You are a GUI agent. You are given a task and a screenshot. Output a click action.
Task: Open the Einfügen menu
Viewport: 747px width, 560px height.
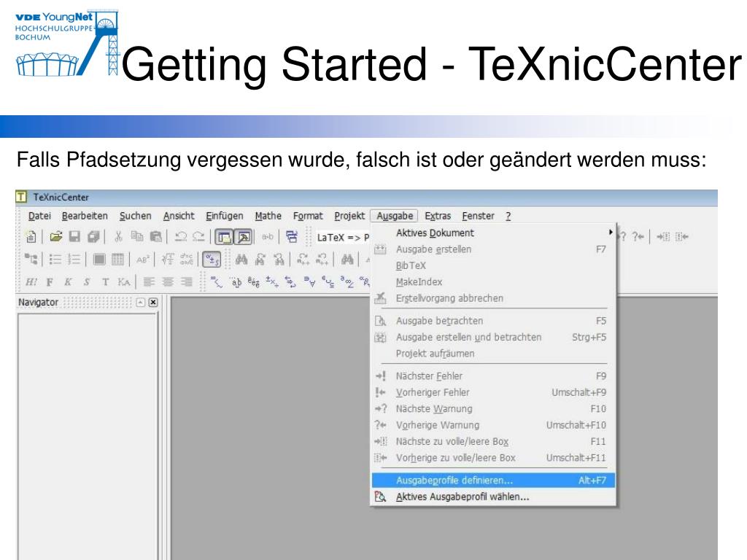pos(225,216)
